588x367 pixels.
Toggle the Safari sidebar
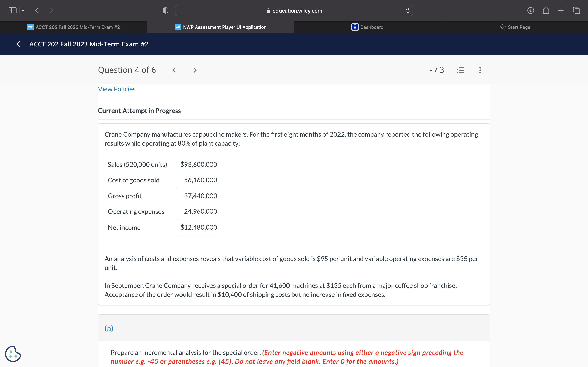click(x=12, y=10)
